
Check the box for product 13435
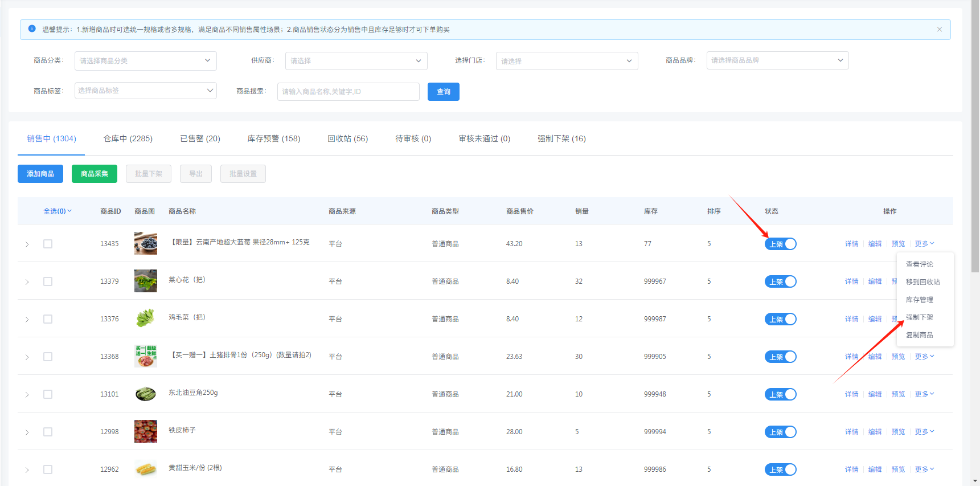click(x=48, y=244)
